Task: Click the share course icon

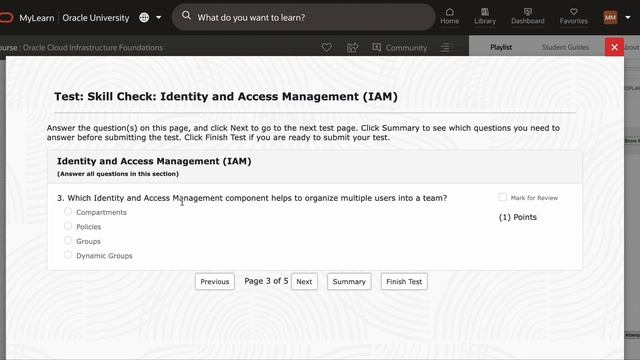Action: coord(352,48)
